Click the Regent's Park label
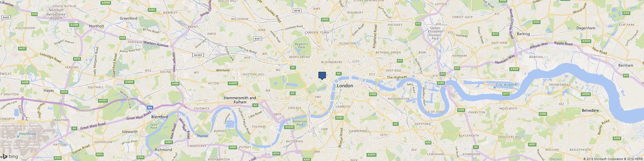The height and width of the screenshot is (161, 644). (x=301, y=45)
